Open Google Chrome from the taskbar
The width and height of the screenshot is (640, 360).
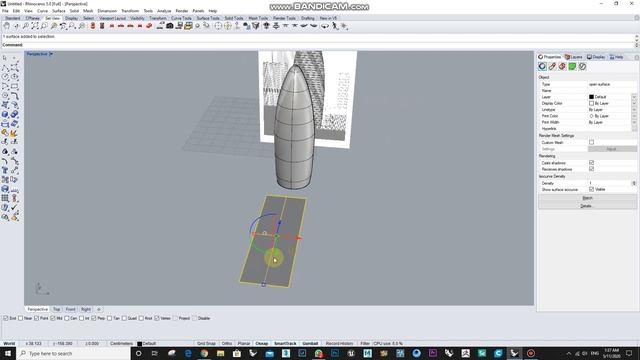pos(204,353)
